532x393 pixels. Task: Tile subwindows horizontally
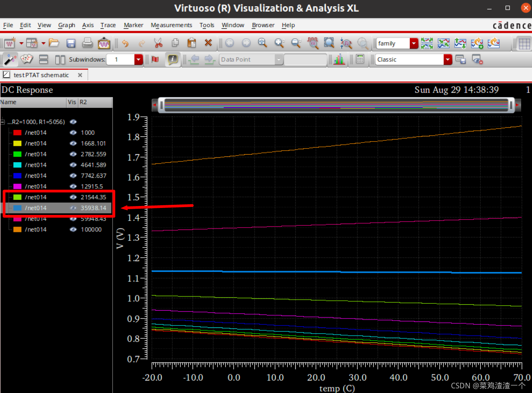pos(43,59)
